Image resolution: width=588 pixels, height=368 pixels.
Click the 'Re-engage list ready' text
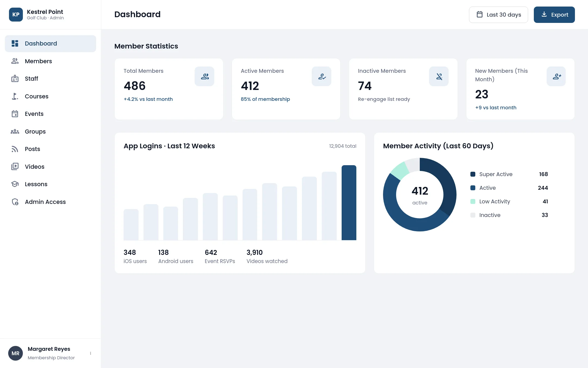(x=384, y=99)
